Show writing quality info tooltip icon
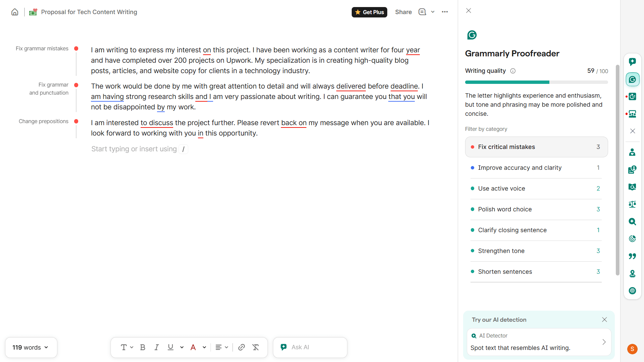The image size is (644, 362). [513, 71]
